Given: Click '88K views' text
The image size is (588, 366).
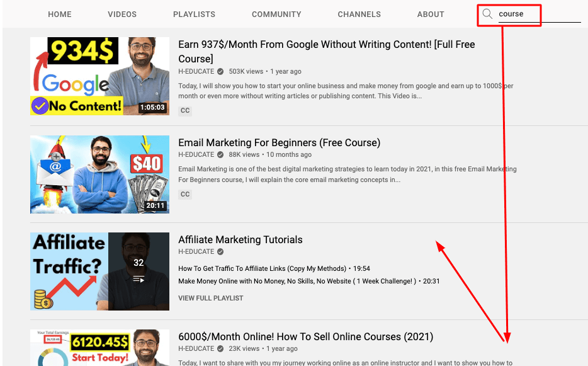Looking at the screenshot, I should [244, 155].
